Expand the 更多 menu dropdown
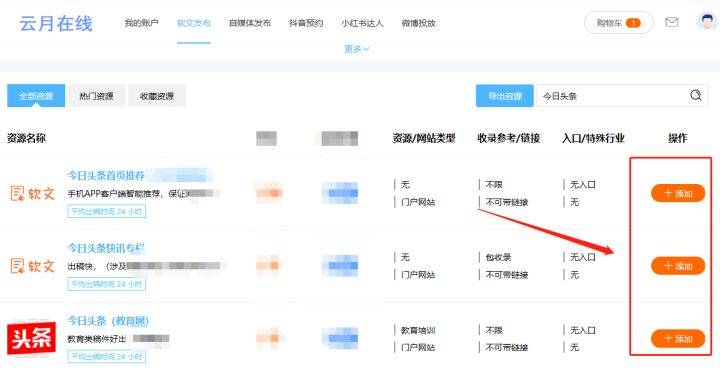The height and width of the screenshot is (371, 720). point(357,49)
